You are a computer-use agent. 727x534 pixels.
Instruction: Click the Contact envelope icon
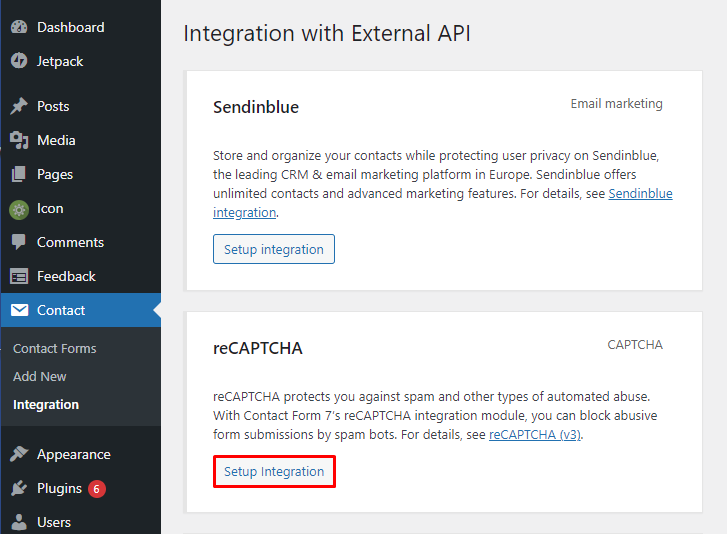pyautogui.click(x=19, y=310)
